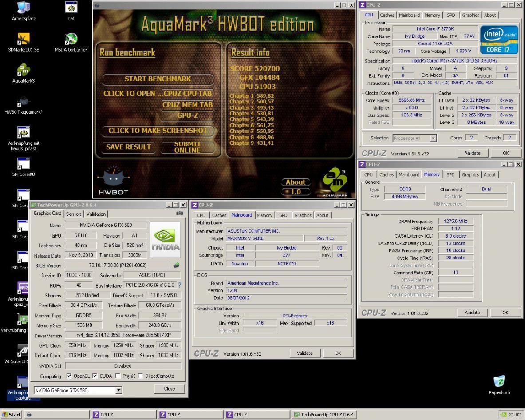Click the Core Speed value 6696.86 MHz
This screenshot has width=525, height=420.
[x=411, y=100]
